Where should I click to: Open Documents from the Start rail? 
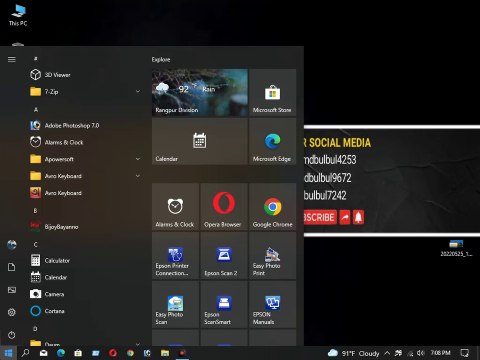12,267
